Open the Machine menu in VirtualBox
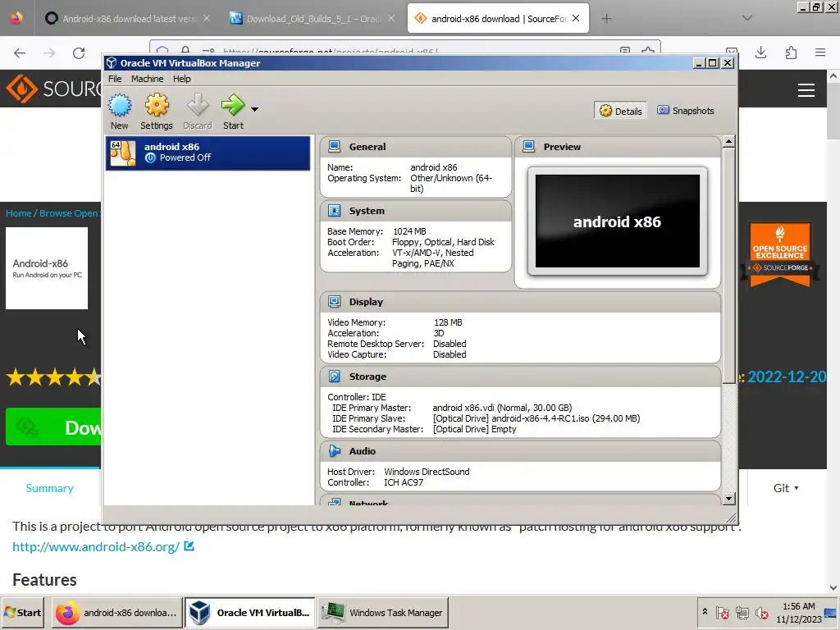The height and width of the screenshot is (630, 840). click(x=148, y=79)
